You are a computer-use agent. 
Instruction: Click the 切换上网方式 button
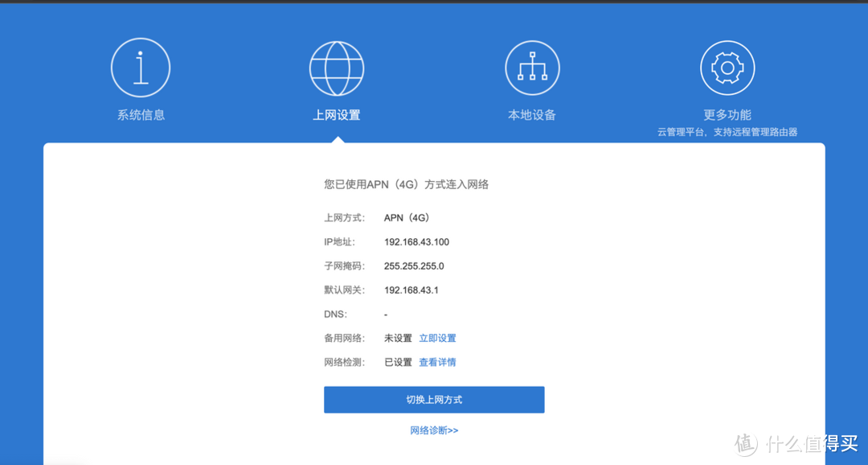(434, 399)
